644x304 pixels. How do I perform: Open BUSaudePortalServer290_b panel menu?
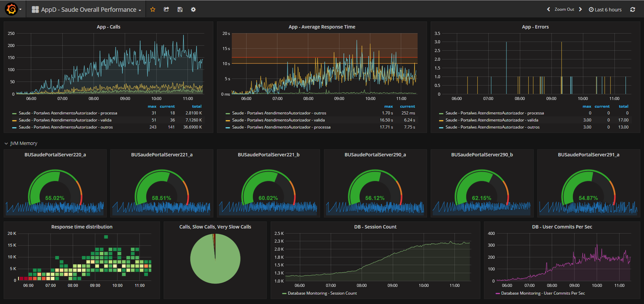point(482,155)
